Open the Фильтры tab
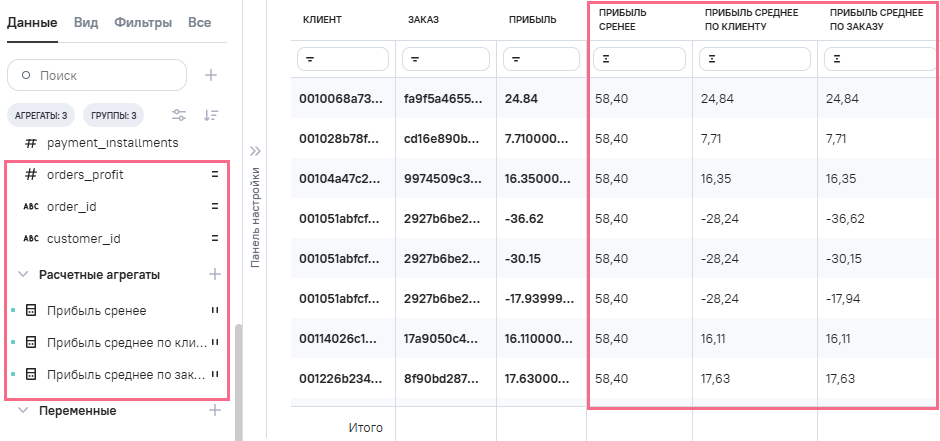This screenshot has height=441, width=940. tap(143, 22)
